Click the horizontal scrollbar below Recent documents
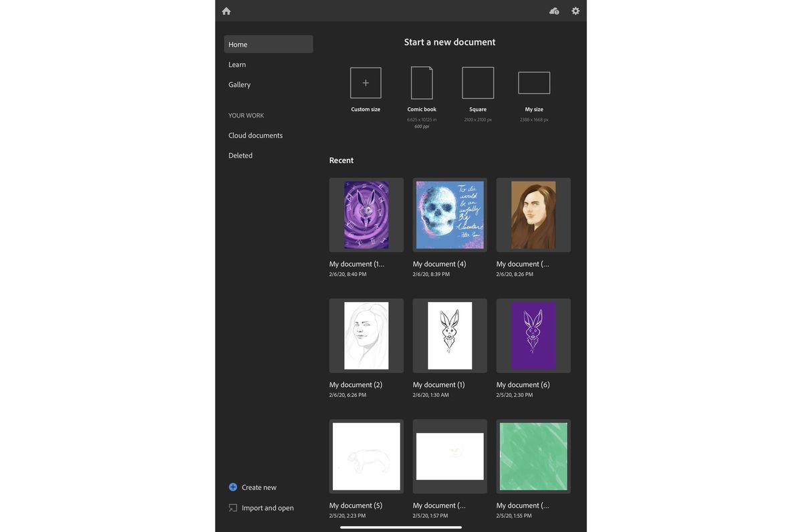 [x=401, y=527]
